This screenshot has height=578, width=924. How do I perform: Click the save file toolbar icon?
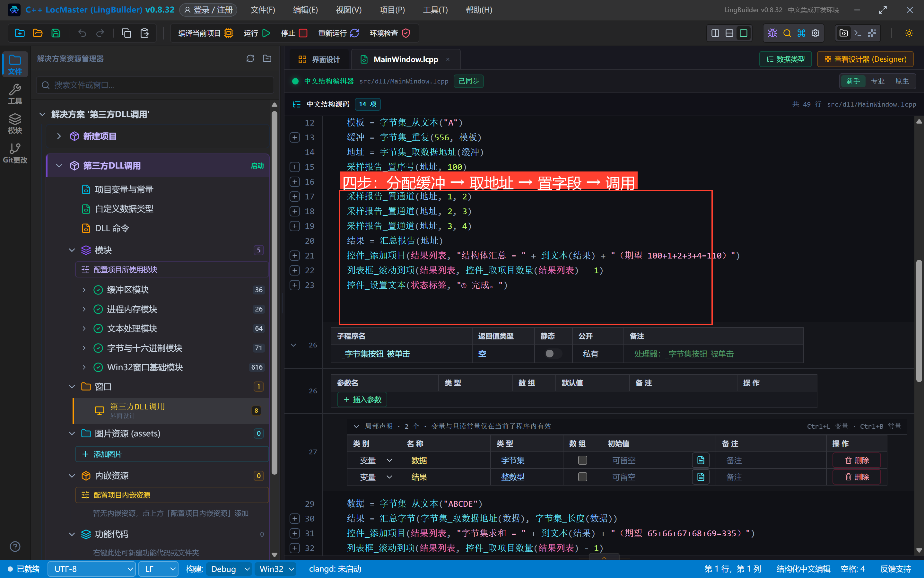[56, 33]
